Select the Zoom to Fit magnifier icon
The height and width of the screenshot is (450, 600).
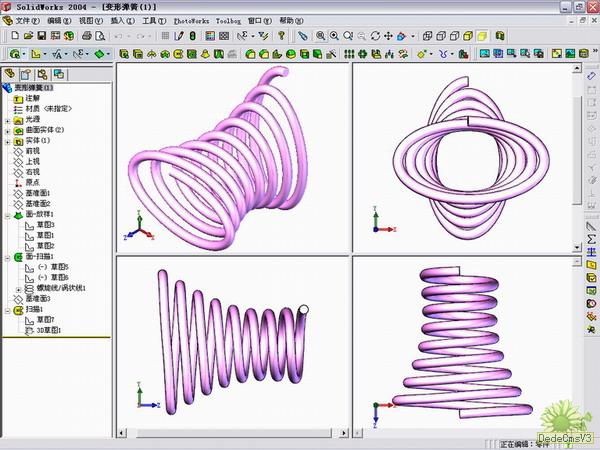tap(320, 36)
